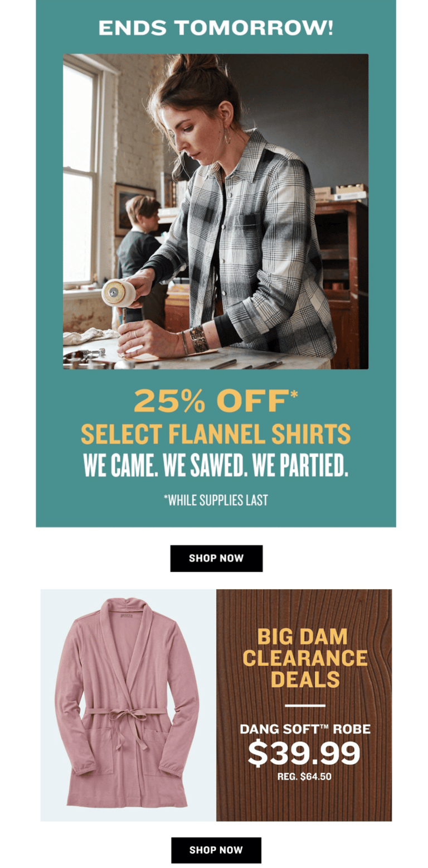The width and height of the screenshot is (428, 868).
Task: Click the ENDS TOMORROW! banner heading
Action: [x=216, y=27]
